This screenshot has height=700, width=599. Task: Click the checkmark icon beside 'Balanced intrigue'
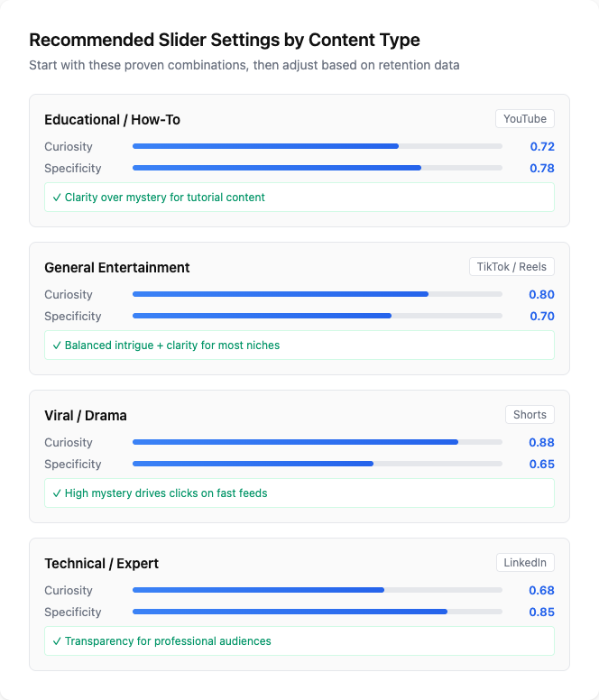click(x=57, y=345)
